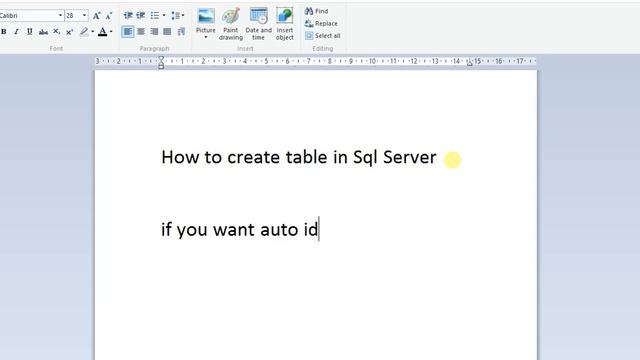Click Select all

point(322,36)
